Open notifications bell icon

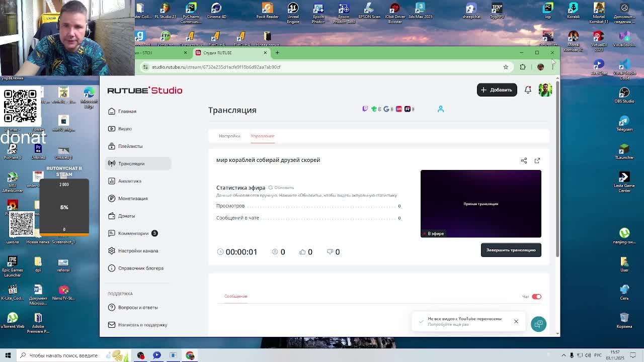click(x=528, y=90)
